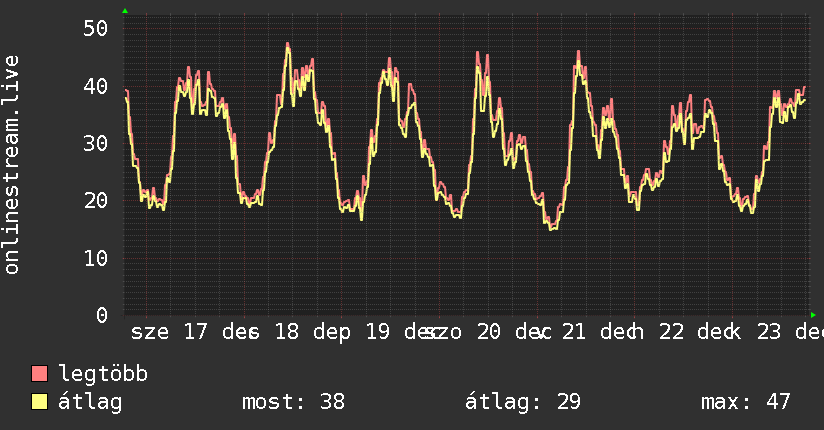
Task: Click the onlinestream.live vertical axis title
Action: point(11,165)
